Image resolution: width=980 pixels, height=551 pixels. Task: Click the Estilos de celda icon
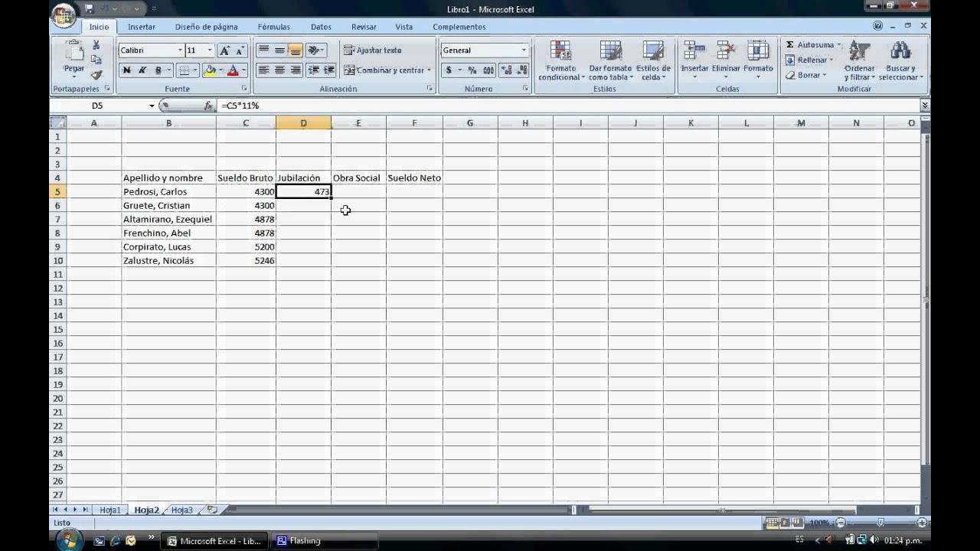653,51
